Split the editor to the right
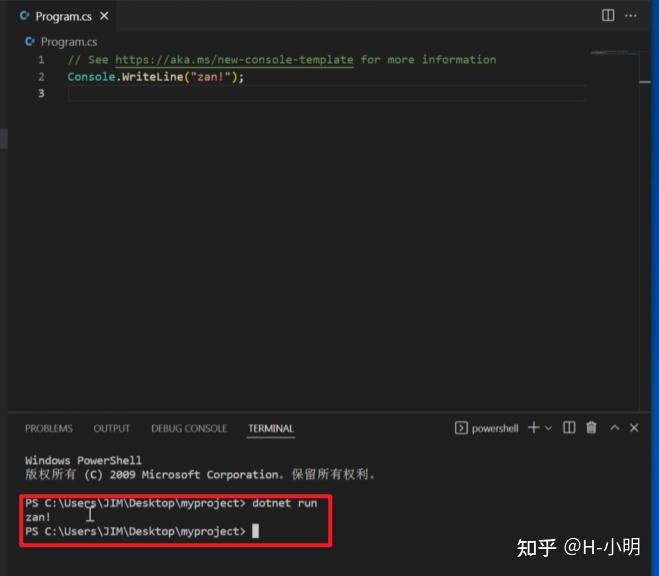The height and width of the screenshot is (576, 659). pyautogui.click(x=608, y=16)
